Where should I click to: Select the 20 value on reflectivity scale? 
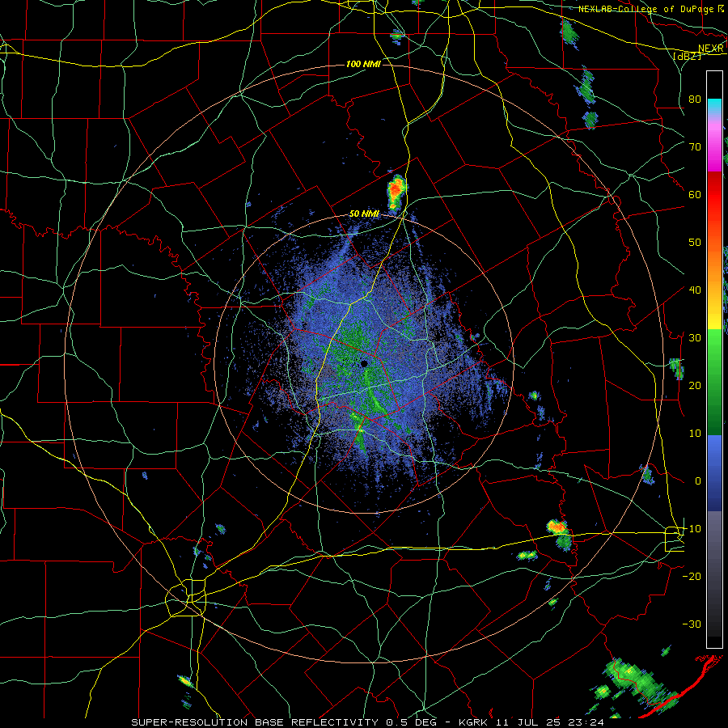[695, 385]
